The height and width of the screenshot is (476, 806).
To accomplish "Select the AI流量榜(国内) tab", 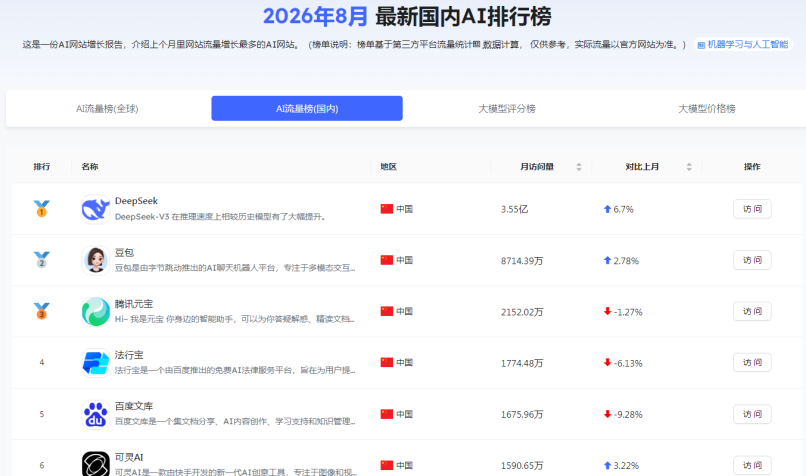I will pos(307,108).
